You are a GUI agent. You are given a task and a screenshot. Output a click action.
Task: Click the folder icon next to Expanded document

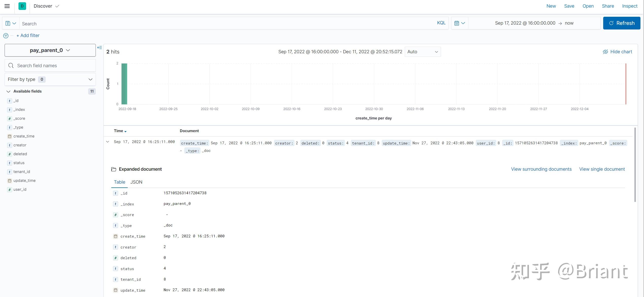[114, 169]
